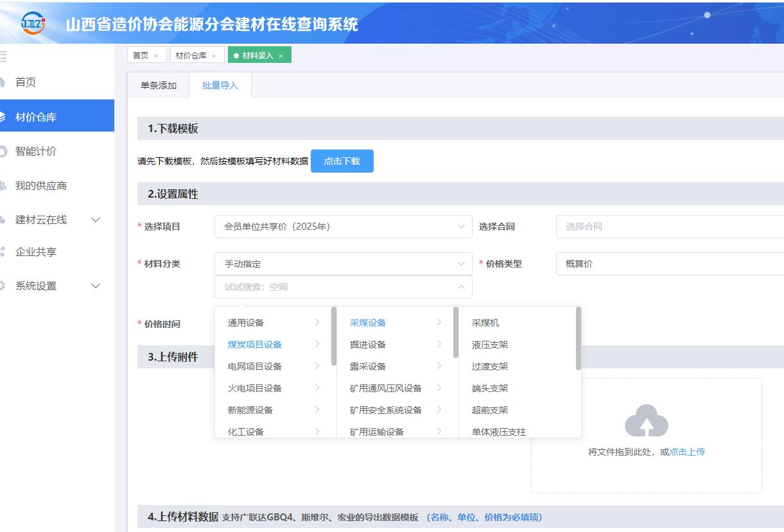The width and height of the screenshot is (784, 532).
Task: Click the cloud upload icon
Action: coord(646,421)
